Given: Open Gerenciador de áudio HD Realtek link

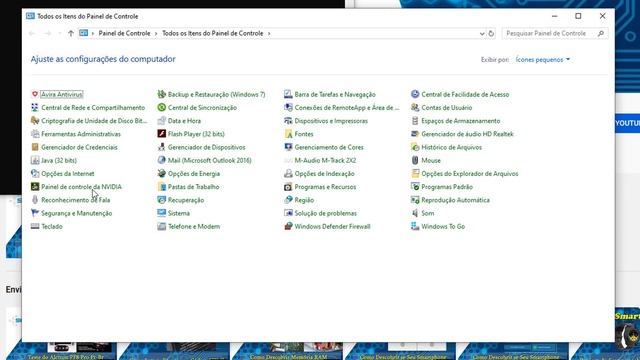Looking at the screenshot, I should pyautogui.click(x=467, y=134).
